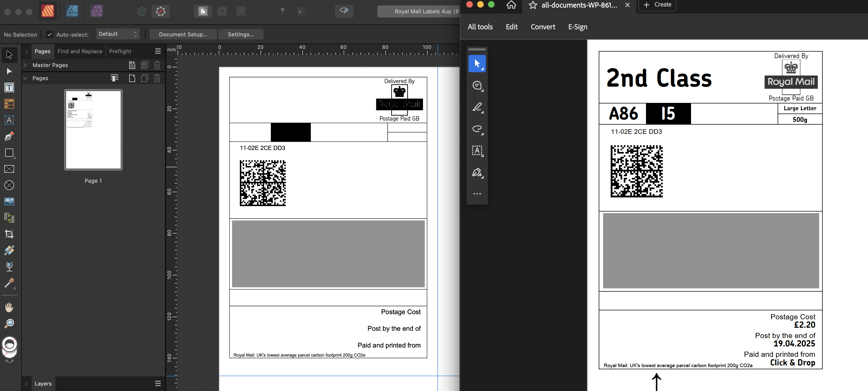Select the Page 1 thumbnail
Screen dimensions: 868x391
pyautogui.click(x=93, y=130)
